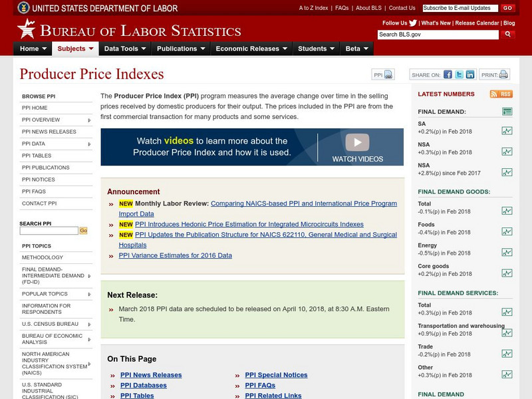View chart for NSA +2.8% since Feb 2017

(x=507, y=172)
